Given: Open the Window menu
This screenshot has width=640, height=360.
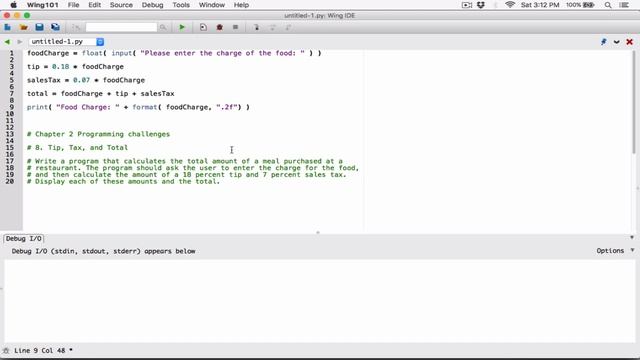Looking at the screenshot, I should (211, 5).
